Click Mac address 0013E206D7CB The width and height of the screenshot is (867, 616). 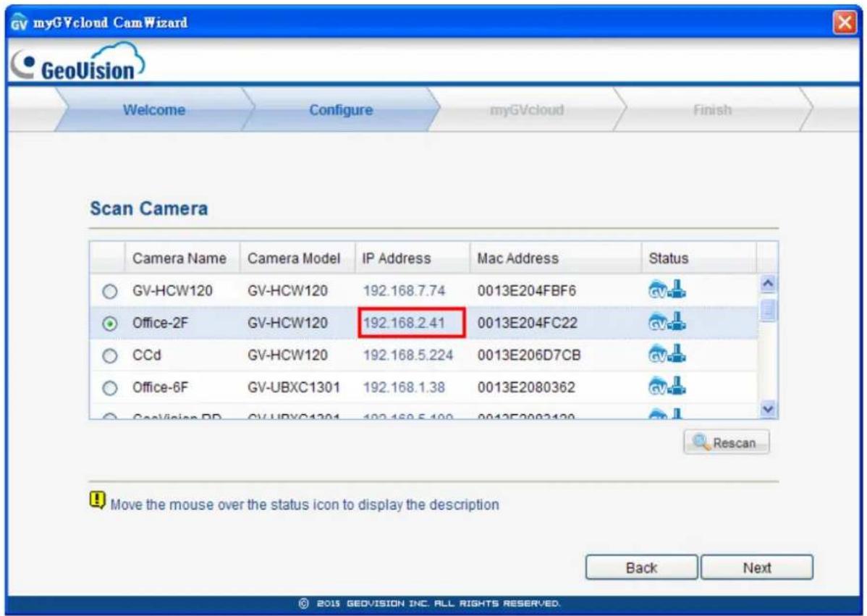pyautogui.click(x=529, y=355)
